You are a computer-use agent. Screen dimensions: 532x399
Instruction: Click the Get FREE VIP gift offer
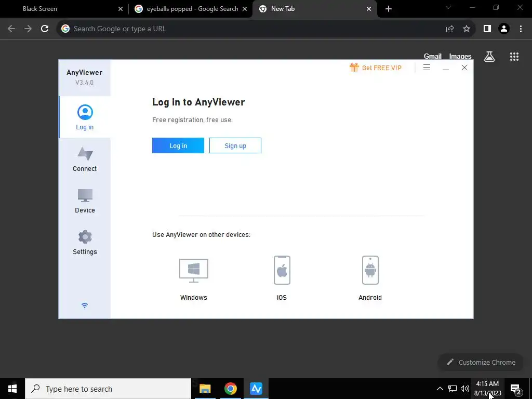click(376, 68)
